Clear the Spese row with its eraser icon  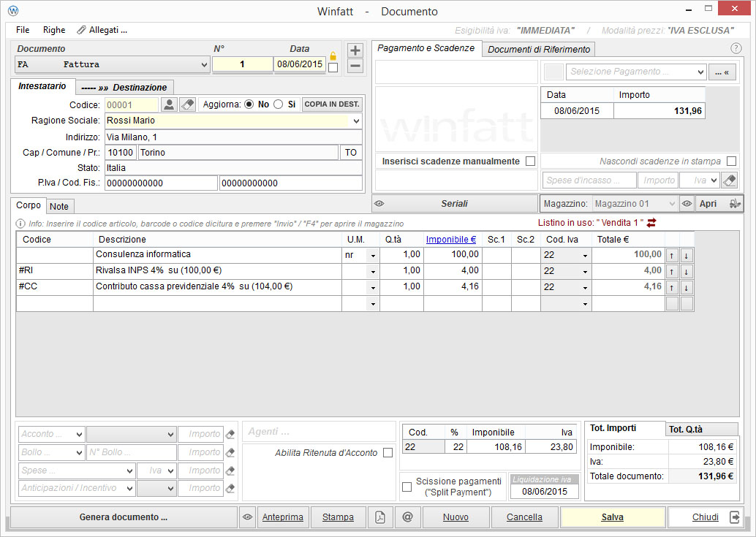point(230,471)
